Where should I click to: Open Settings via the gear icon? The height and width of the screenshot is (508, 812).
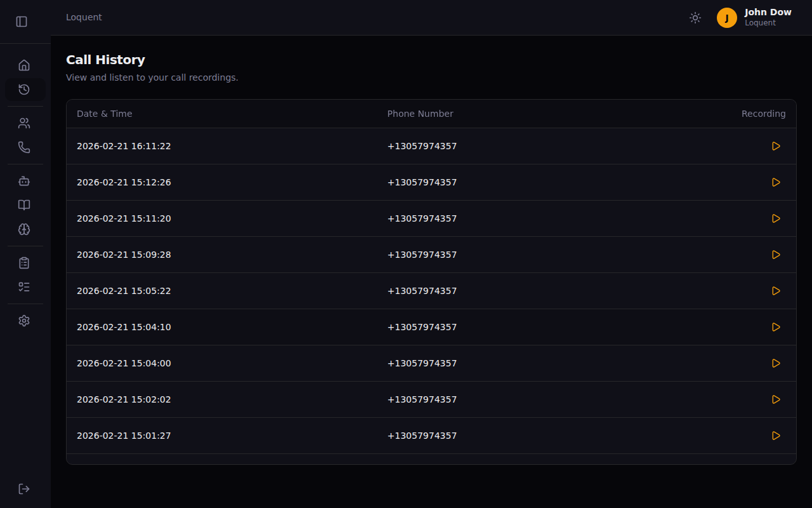24,320
